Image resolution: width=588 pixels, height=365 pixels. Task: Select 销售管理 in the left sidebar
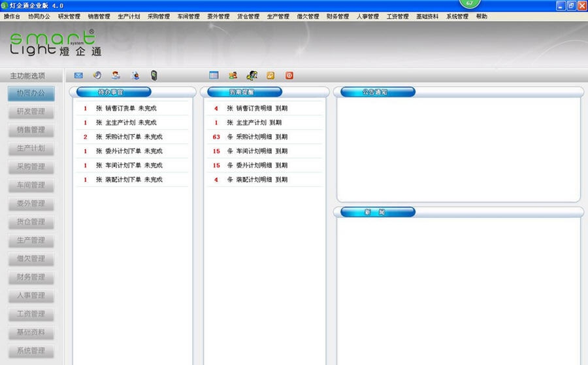[x=31, y=130]
